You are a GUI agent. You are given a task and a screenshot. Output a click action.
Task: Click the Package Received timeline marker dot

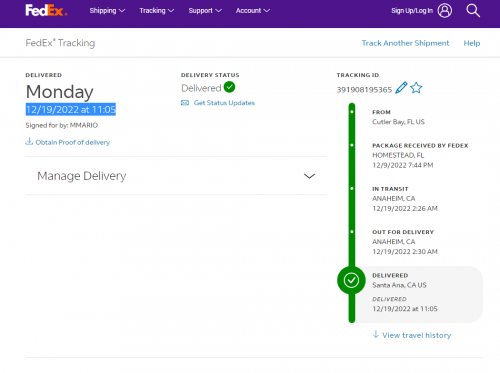[x=352, y=145]
